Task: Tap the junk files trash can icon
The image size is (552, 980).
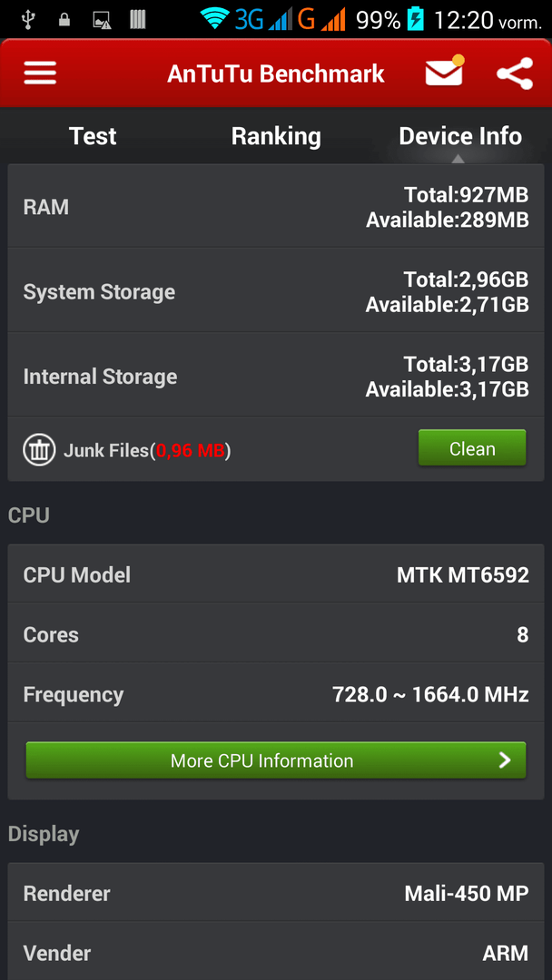Action: (x=39, y=449)
